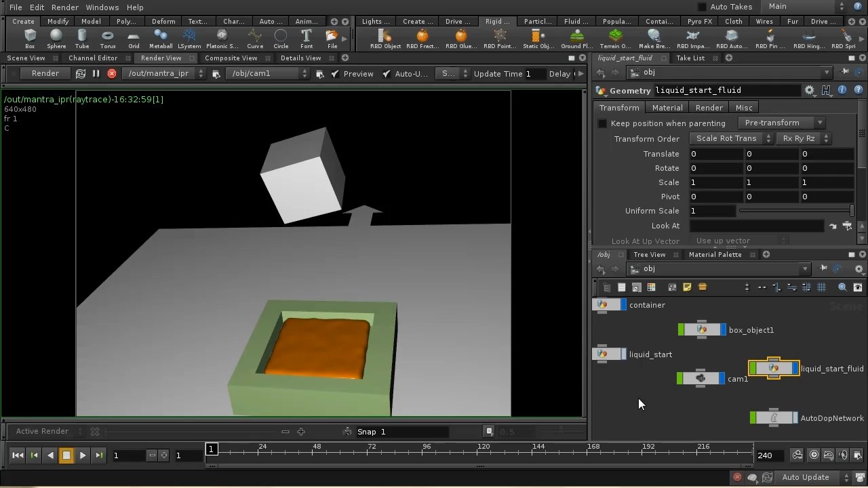Select the Metaball shelf tool

161,39
